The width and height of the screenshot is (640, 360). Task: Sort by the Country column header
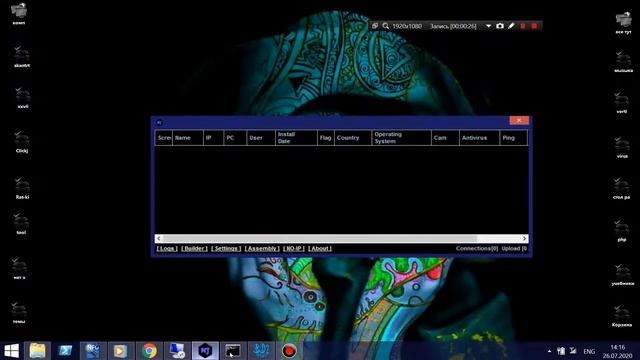353,138
